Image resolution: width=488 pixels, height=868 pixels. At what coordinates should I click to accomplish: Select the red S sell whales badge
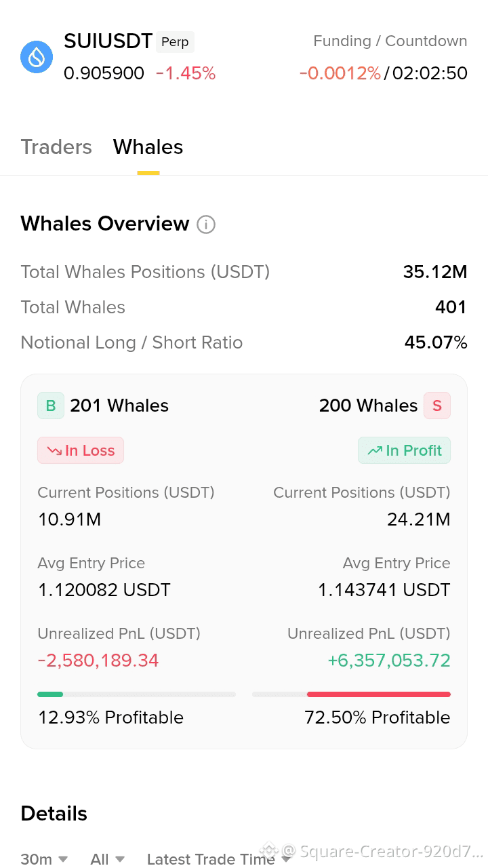(437, 406)
